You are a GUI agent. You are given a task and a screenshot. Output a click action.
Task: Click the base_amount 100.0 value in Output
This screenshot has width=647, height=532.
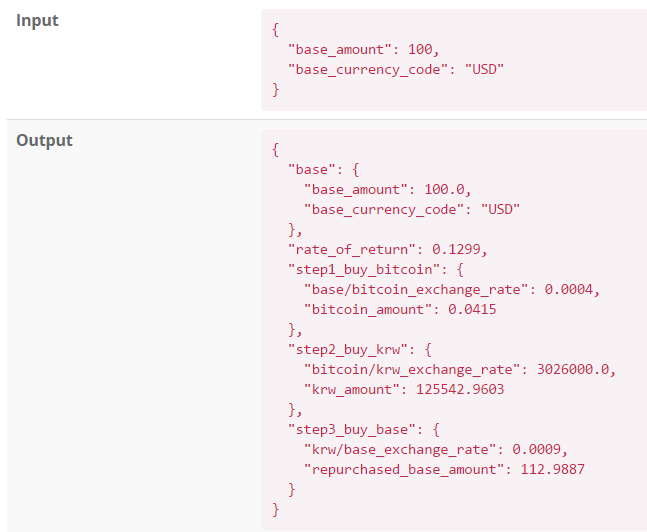[444, 189]
